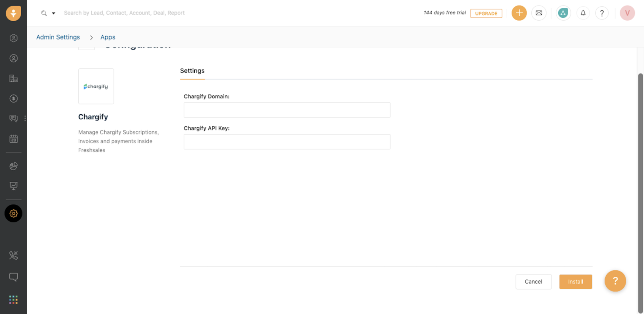Image resolution: width=644 pixels, height=314 pixels.
Task: Click the vertical page scrollbar
Action: [641, 193]
